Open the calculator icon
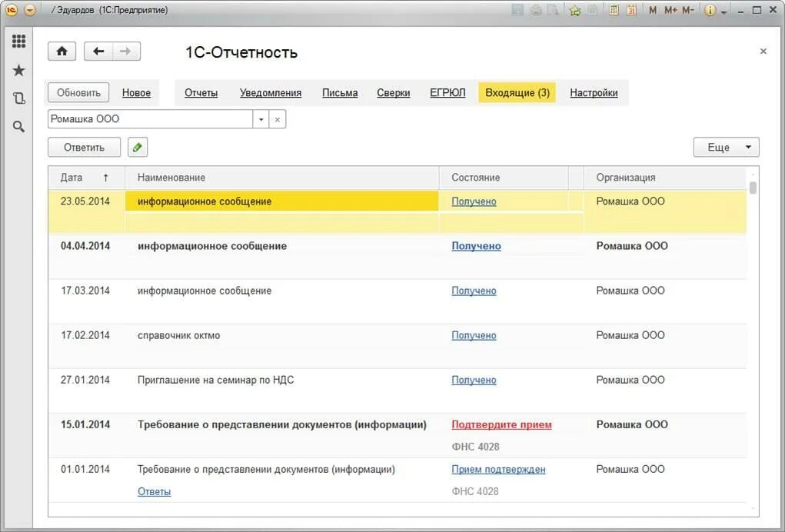This screenshot has height=532, width=785. pos(614,10)
